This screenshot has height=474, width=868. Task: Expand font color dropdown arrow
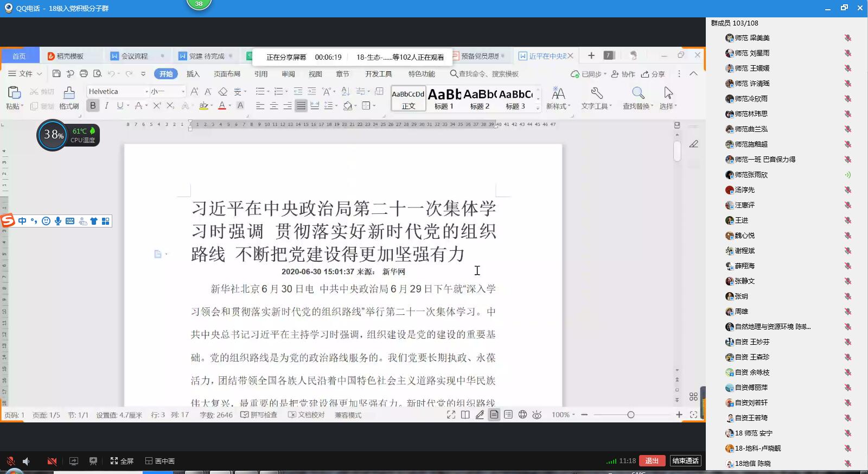pos(230,106)
